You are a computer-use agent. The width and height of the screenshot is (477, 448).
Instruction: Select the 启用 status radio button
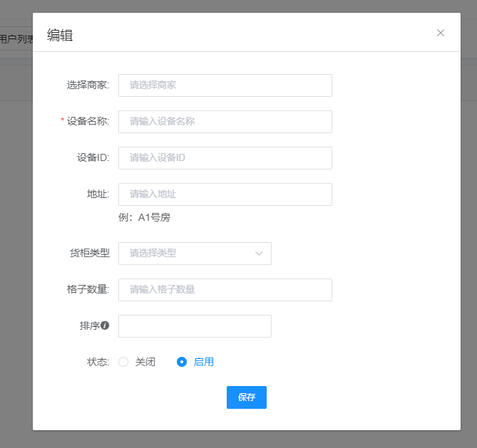[182, 362]
